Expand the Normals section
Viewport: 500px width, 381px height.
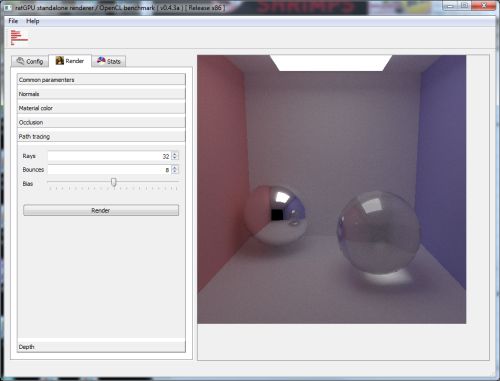pyautogui.click(x=101, y=94)
